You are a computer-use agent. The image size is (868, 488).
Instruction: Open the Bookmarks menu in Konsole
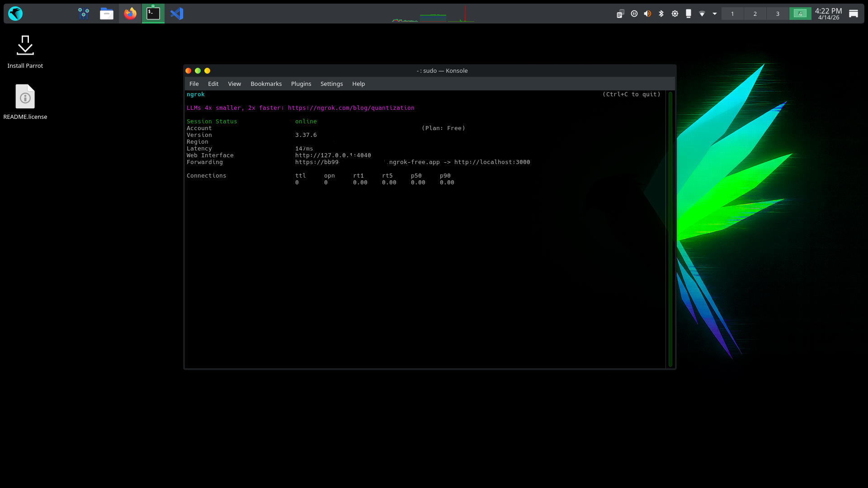266,84
